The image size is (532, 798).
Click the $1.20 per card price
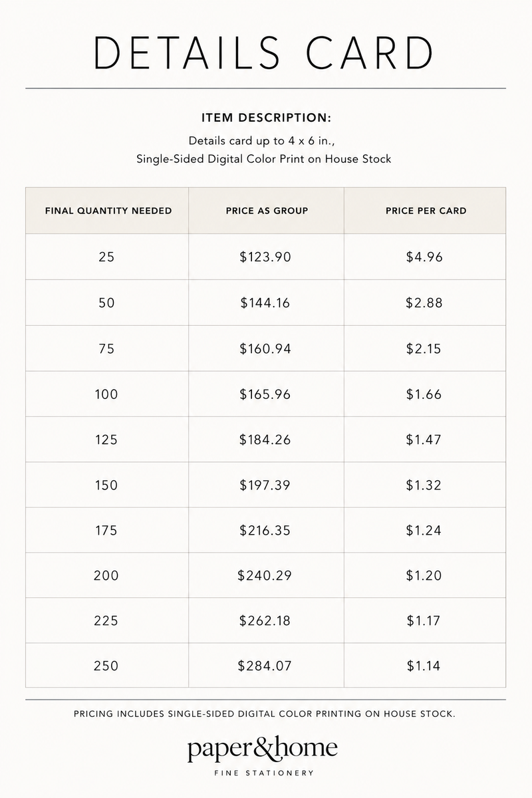click(424, 575)
